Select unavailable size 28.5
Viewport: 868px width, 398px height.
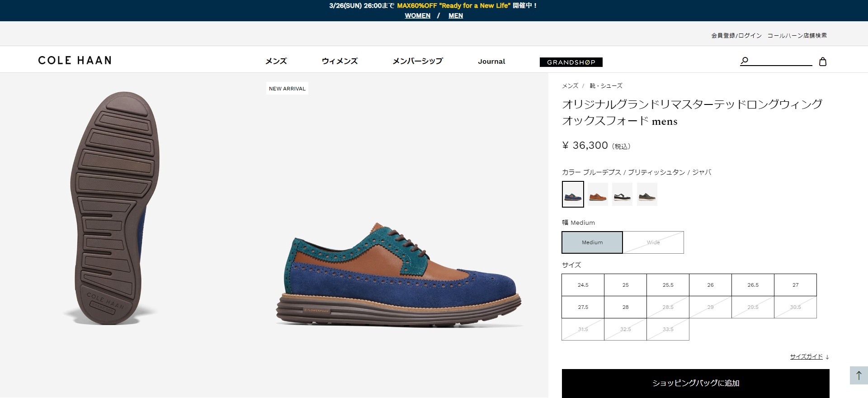coord(668,307)
